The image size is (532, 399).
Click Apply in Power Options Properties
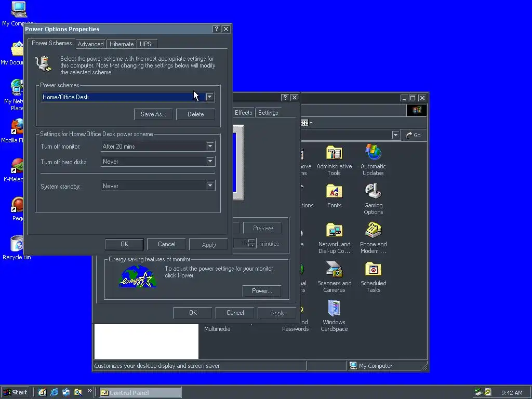209,244
